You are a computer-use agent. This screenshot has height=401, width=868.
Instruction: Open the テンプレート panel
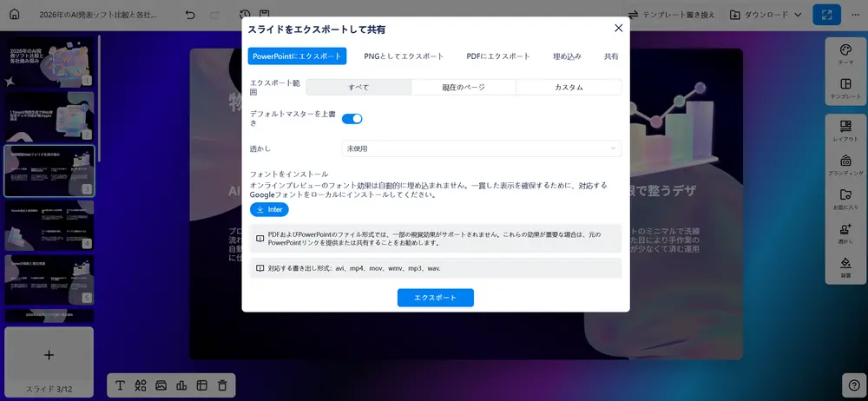coord(845,89)
